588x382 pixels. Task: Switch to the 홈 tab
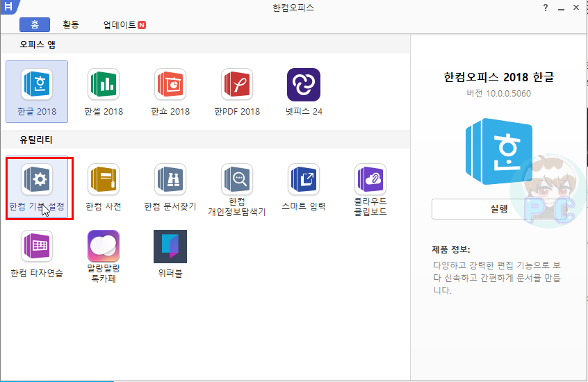pyautogui.click(x=35, y=25)
